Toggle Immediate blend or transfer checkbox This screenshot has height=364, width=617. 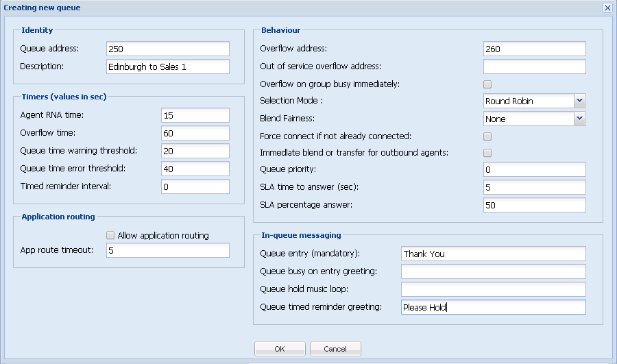487,153
